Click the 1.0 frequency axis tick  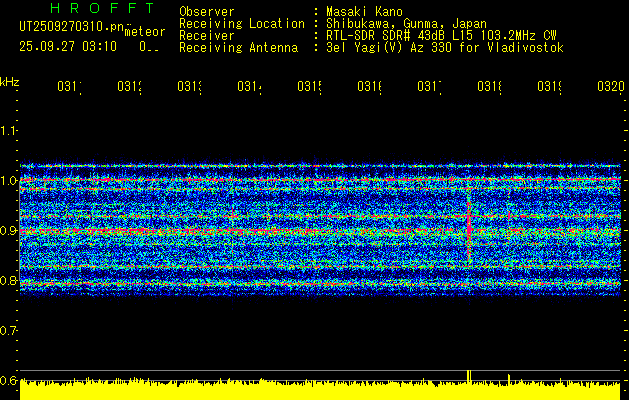tap(9, 181)
